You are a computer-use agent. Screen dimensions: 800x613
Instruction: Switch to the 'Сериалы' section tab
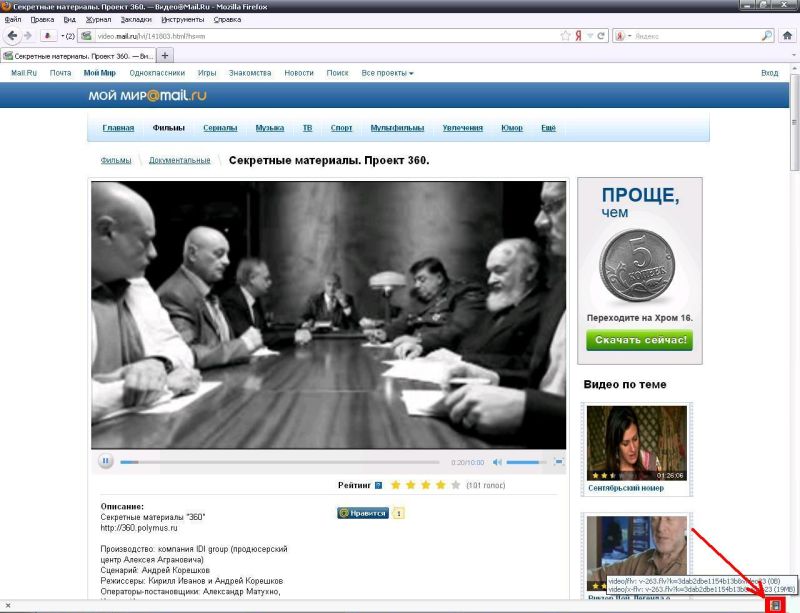(x=220, y=128)
